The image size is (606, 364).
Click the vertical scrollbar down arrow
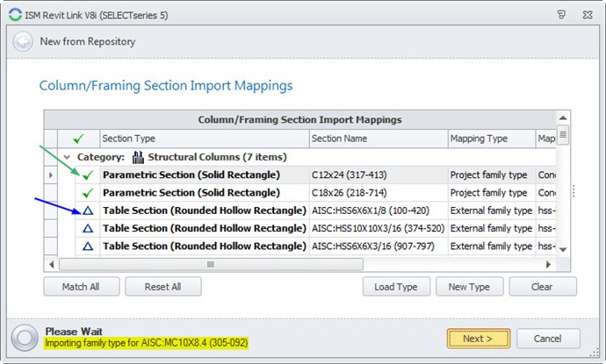(x=563, y=251)
